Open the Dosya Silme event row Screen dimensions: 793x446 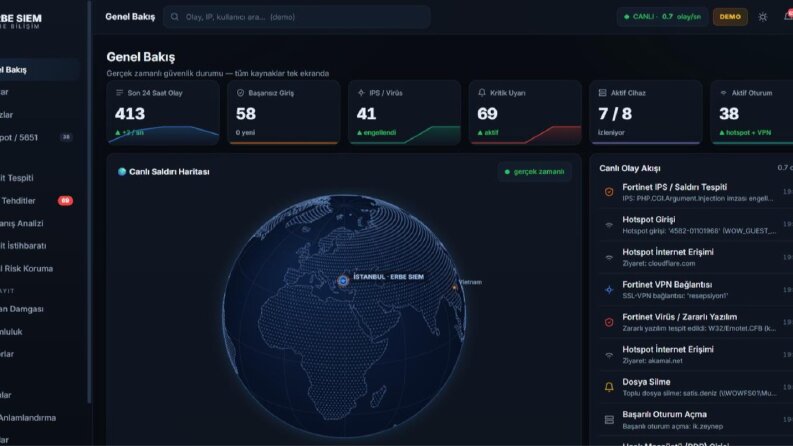coord(696,387)
